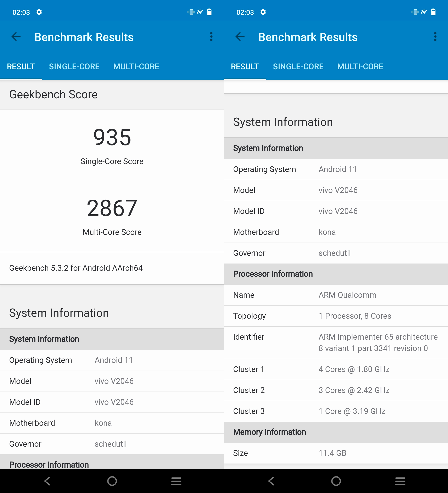Tap recents menu button on left phone
The image size is (448, 493).
point(177,481)
